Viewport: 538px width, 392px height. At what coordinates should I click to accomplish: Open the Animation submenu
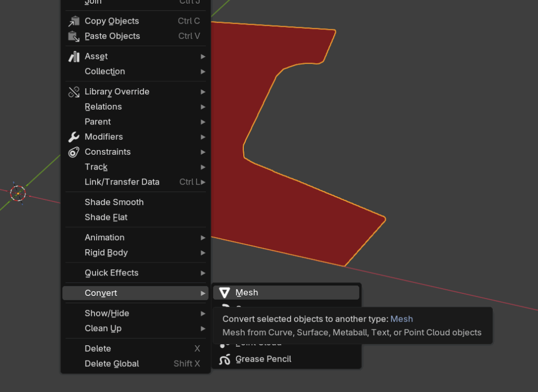pos(105,238)
